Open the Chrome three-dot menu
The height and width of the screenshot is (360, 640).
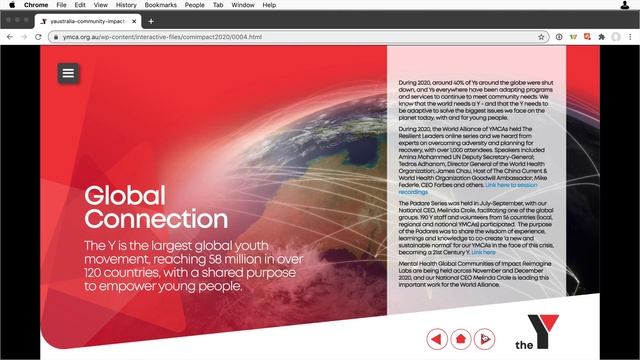(x=630, y=37)
